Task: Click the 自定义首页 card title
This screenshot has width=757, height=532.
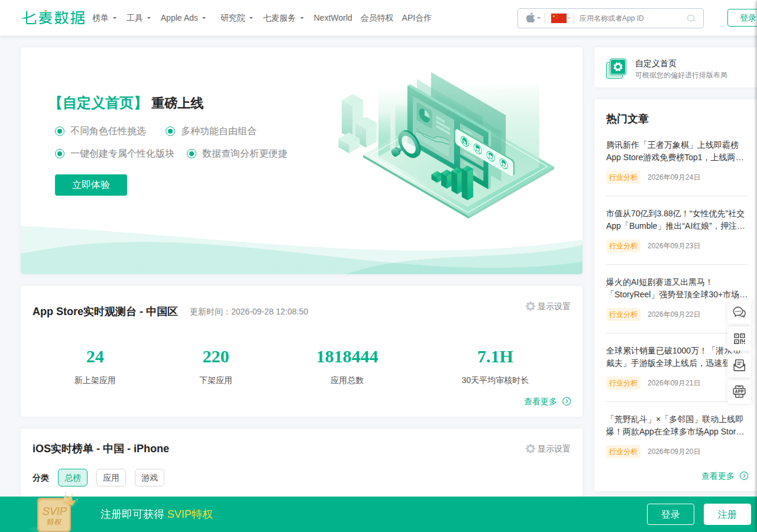Action: 656,63
